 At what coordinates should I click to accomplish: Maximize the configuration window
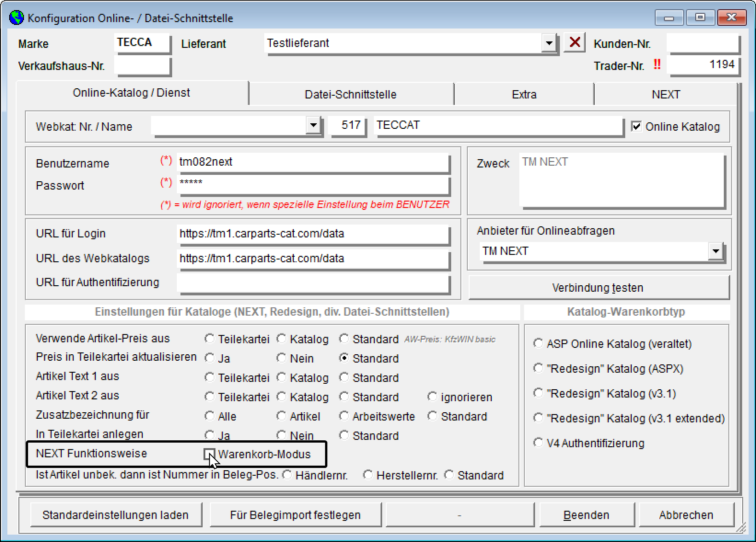click(700, 17)
